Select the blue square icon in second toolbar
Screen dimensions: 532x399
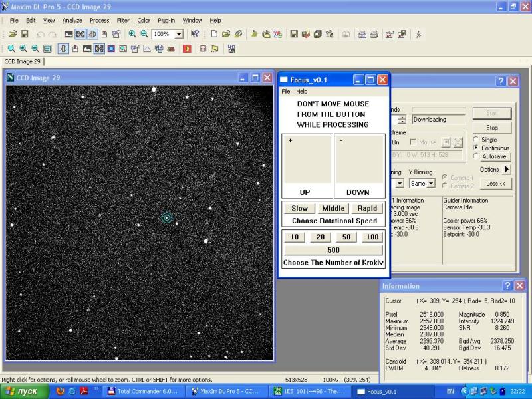tap(111, 49)
